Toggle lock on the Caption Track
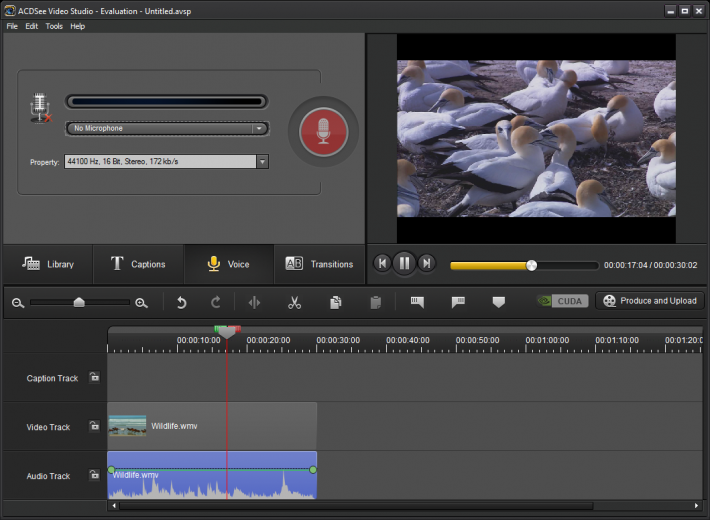 94,377
